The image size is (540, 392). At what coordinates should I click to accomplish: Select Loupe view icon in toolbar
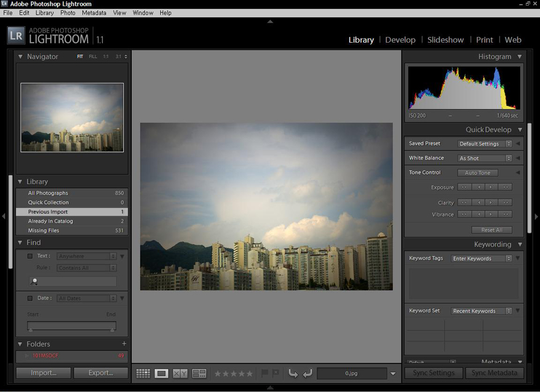point(161,373)
